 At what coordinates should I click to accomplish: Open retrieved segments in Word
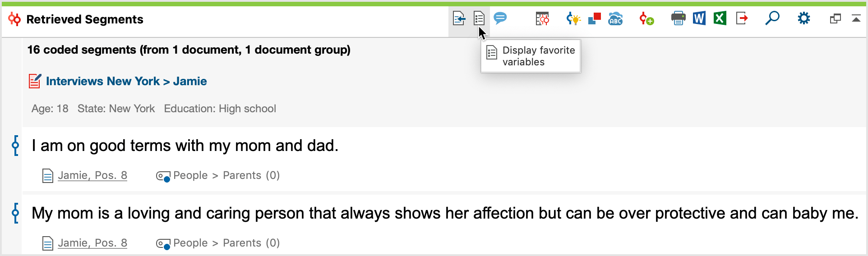pyautogui.click(x=699, y=18)
